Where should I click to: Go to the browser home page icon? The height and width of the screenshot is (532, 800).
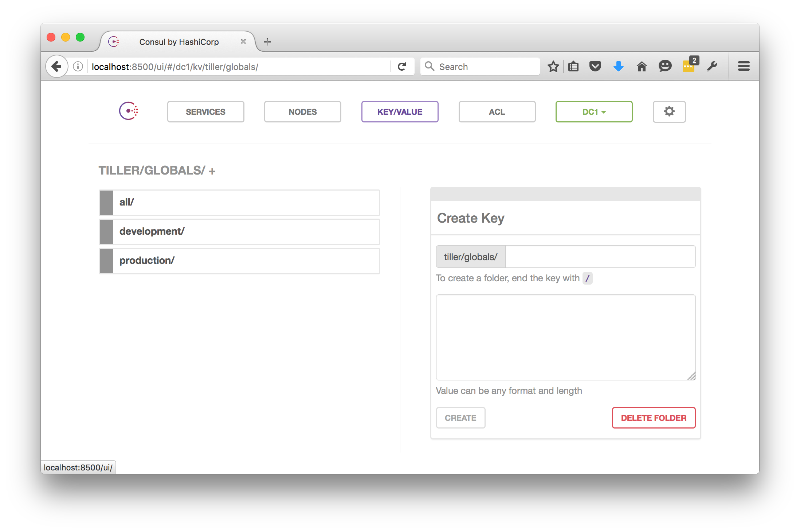coord(642,67)
